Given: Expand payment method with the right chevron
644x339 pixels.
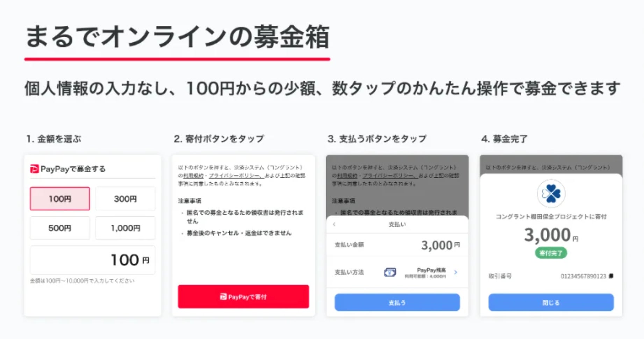Looking at the screenshot, I should [x=455, y=272].
